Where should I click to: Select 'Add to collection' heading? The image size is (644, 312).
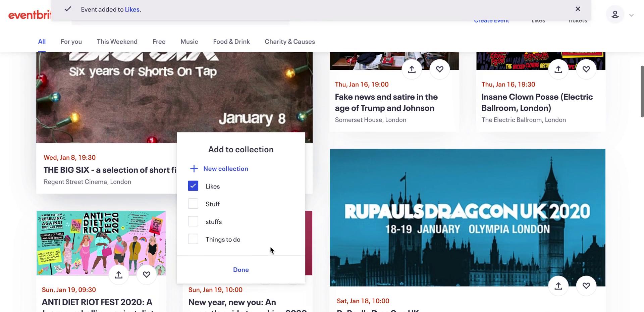coord(241,149)
